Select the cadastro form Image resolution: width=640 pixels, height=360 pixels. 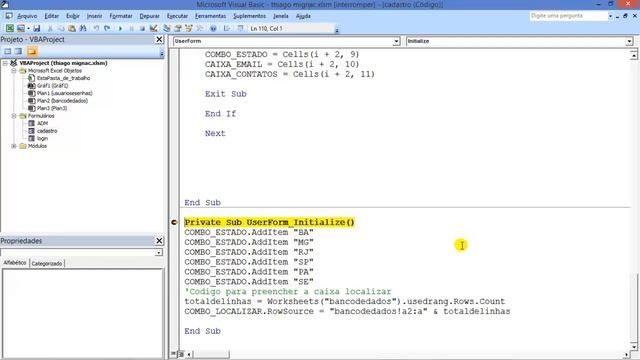47,131
